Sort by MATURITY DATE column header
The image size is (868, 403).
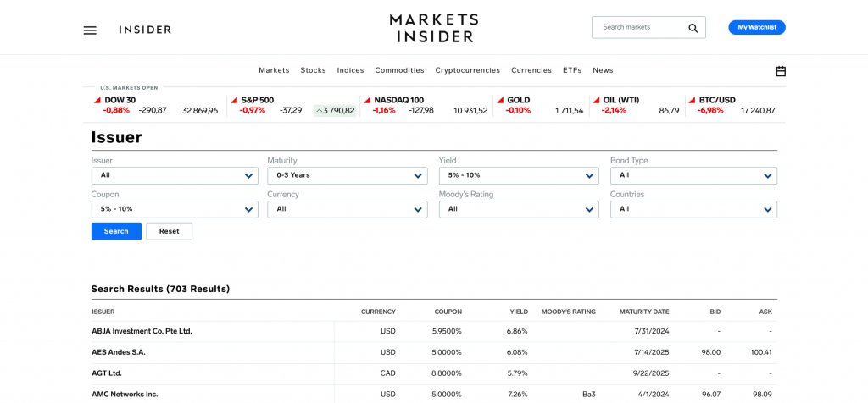point(644,312)
